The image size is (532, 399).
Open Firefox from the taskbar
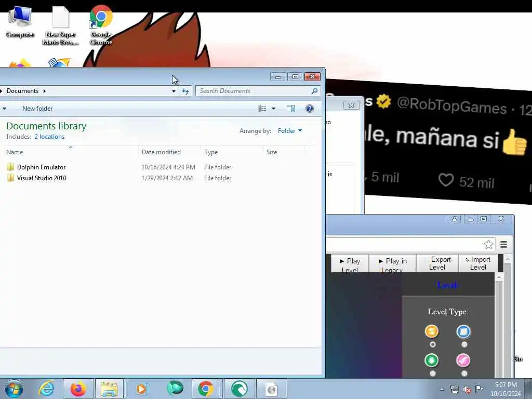pos(78,389)
